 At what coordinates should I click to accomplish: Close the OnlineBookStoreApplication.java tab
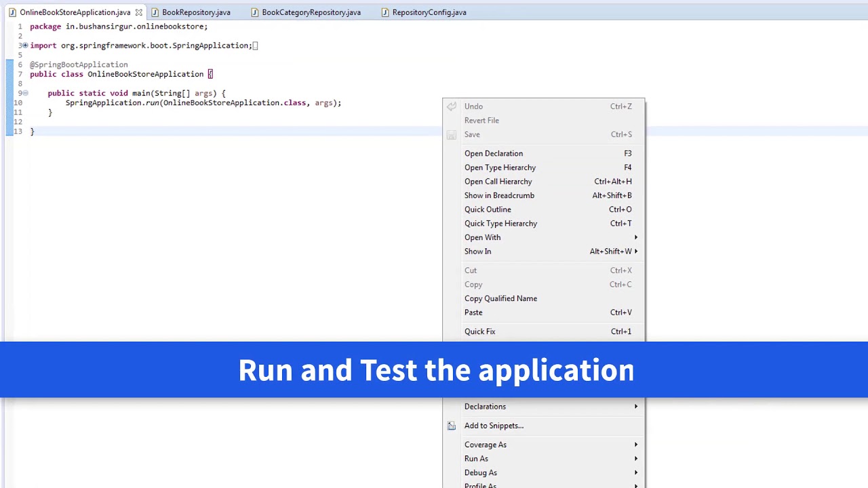(x=138, y=12)
